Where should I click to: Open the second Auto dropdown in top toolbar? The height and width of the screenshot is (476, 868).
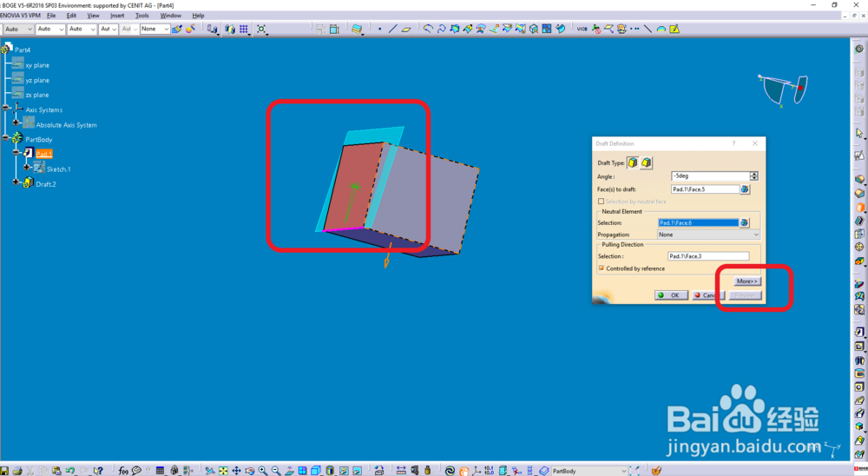(50, 29)
